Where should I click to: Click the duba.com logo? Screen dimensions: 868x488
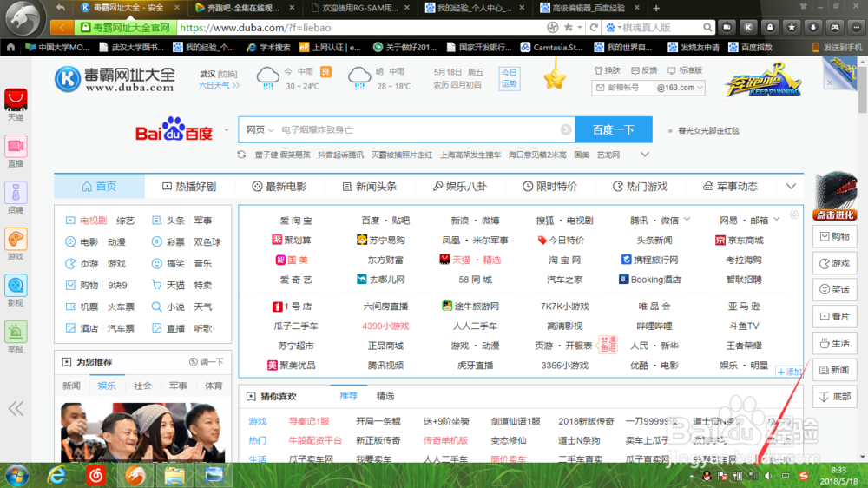point(115,79)
